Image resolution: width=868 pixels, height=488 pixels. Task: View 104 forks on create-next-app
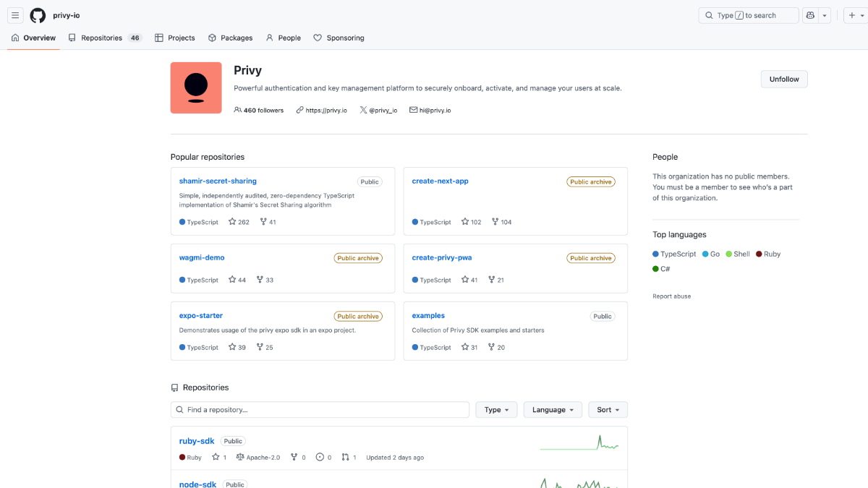(501, 222)
